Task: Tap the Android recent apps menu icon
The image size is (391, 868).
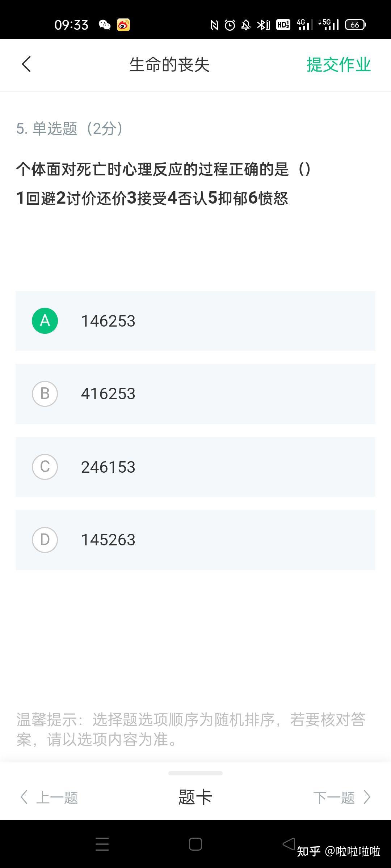Action: tap(102, 844)
